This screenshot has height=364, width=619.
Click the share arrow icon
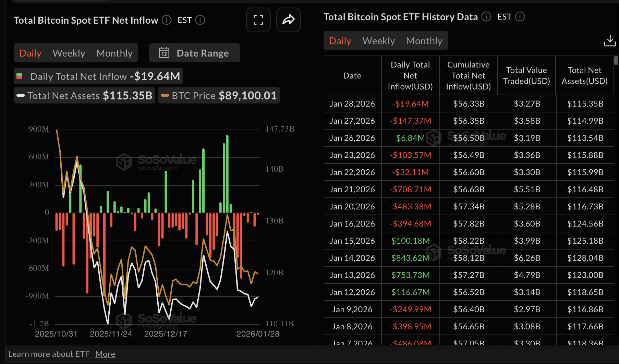(288, 20)
